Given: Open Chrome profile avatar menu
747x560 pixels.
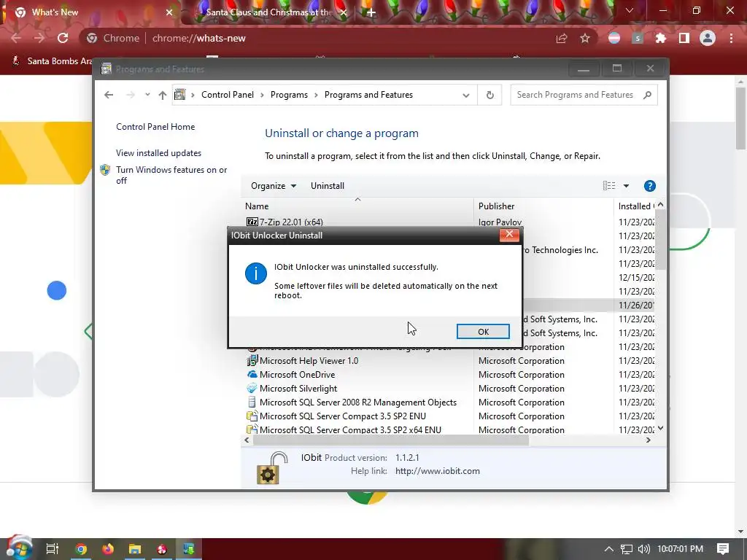Looking at the screenshot, I should (x=708, y=38).
